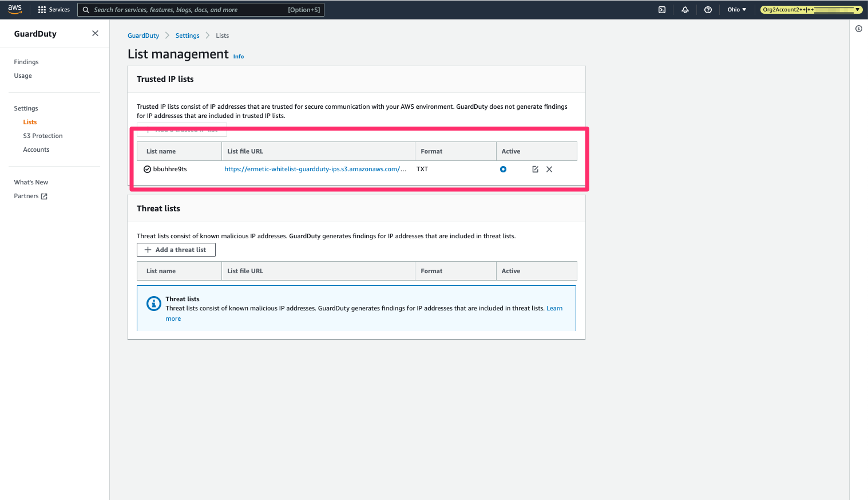This screenshot has height=500, width=868.
Task: Open the ermetic-whitelist list file URL
Action: (315, 169)
